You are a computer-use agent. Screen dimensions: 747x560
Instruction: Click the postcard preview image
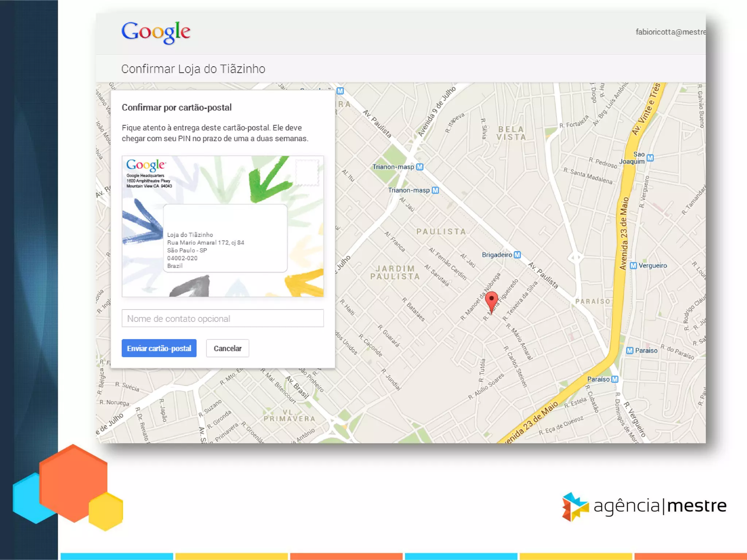[223, 226]
